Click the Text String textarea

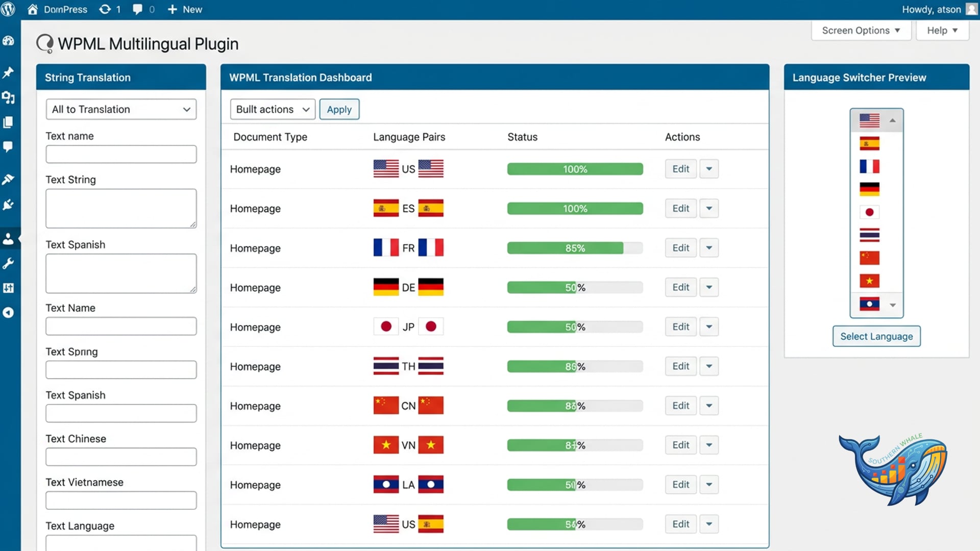(121, 208)
